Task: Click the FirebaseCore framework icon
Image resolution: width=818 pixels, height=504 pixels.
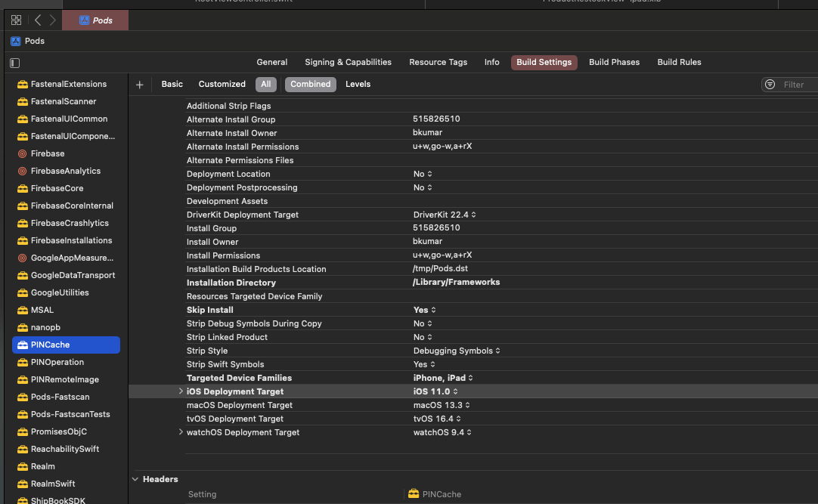Action: click(23, 188)
